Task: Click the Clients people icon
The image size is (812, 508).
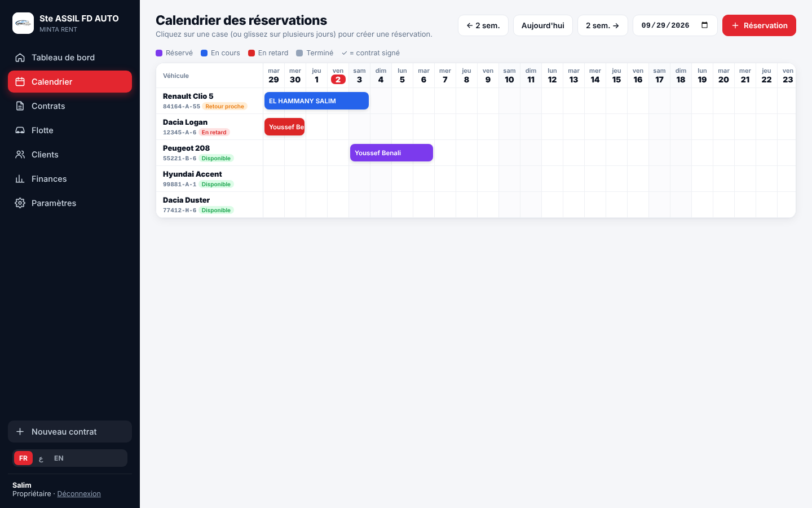Action: coord(20,155)
